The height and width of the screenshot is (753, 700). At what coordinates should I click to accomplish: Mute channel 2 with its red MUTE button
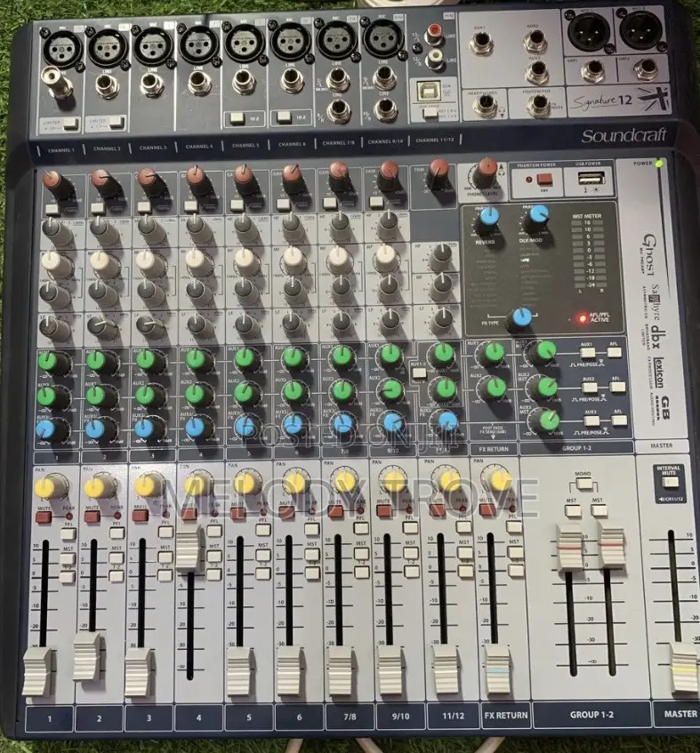coord(92,517)
